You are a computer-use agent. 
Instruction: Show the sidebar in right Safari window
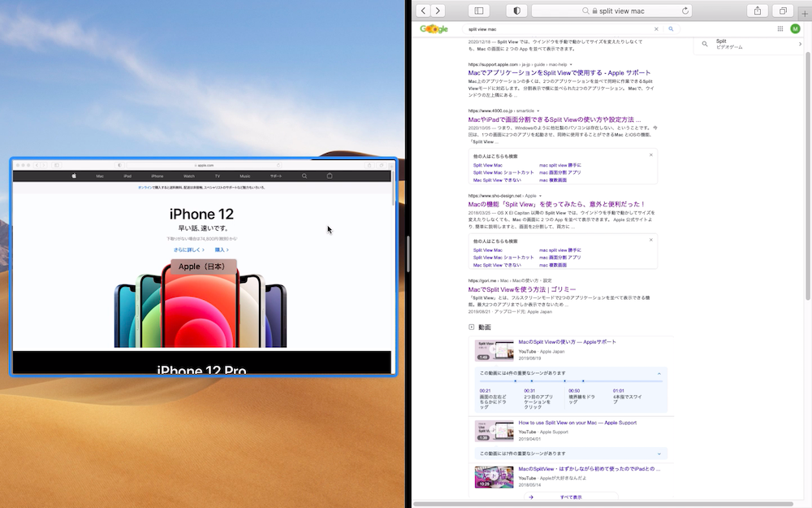[x=479, y=11]
